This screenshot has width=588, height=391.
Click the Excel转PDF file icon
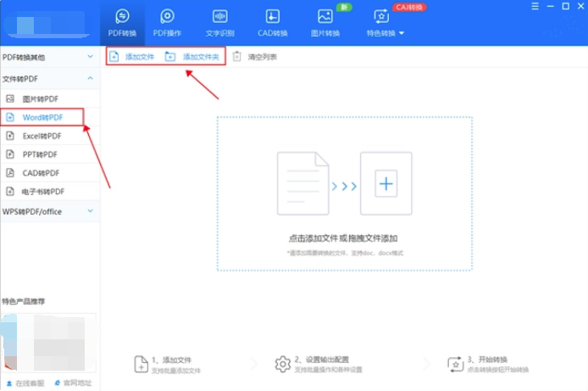click(x=10, y=136)
